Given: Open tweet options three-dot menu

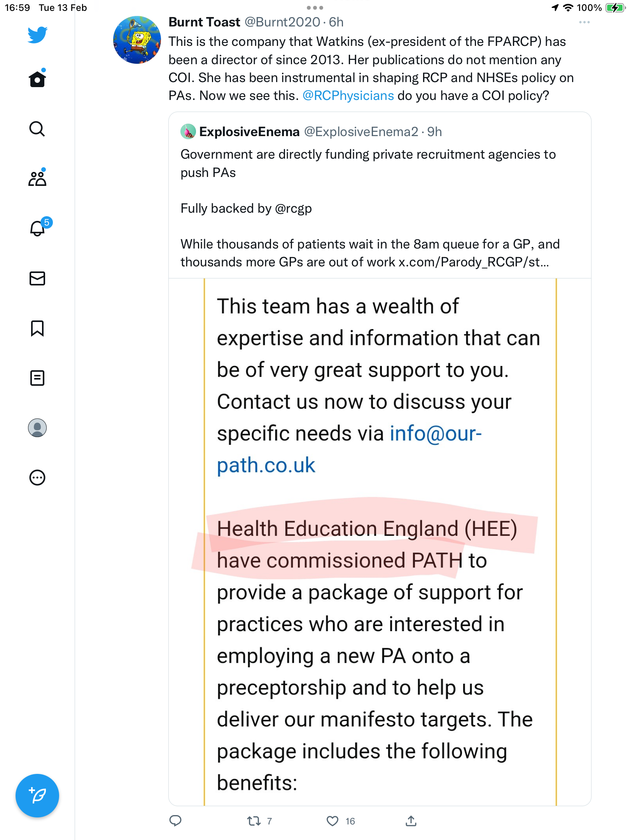Looking at the screenshot, I should click(x=584, y=22).
